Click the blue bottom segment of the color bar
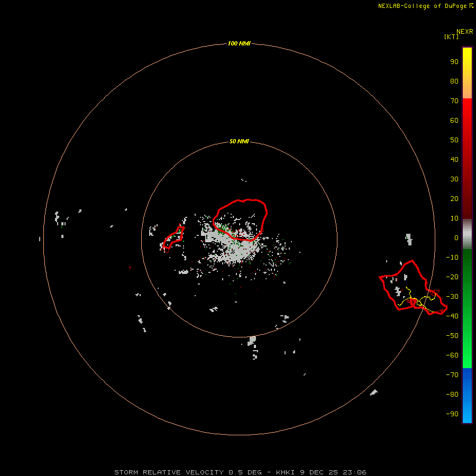Viewport: 476px width, 476px height. [x=467, y=396]
